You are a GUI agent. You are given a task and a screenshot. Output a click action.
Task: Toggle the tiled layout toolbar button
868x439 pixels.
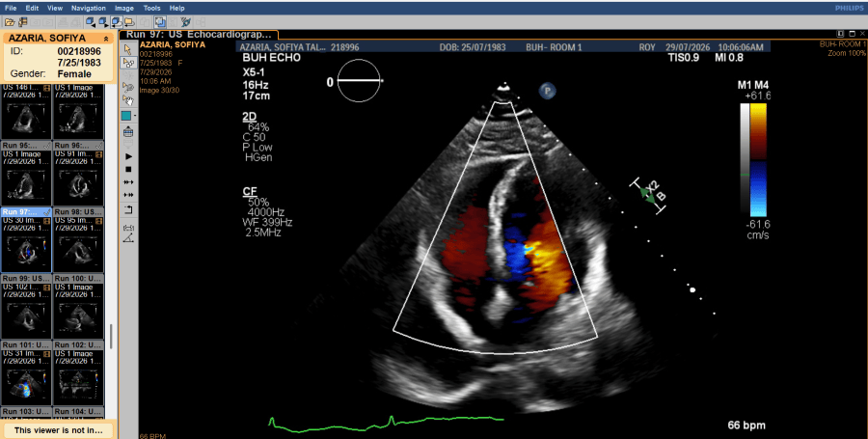(160, 22)
